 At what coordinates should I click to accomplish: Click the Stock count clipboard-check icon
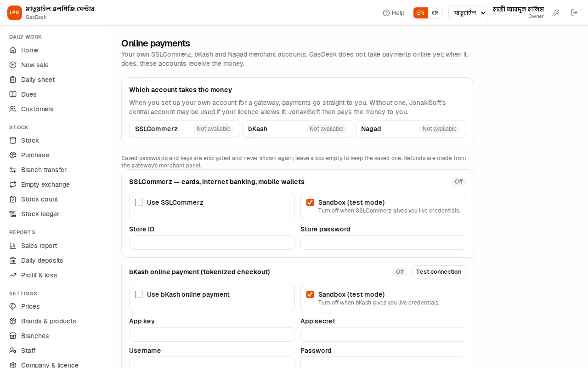13,199
